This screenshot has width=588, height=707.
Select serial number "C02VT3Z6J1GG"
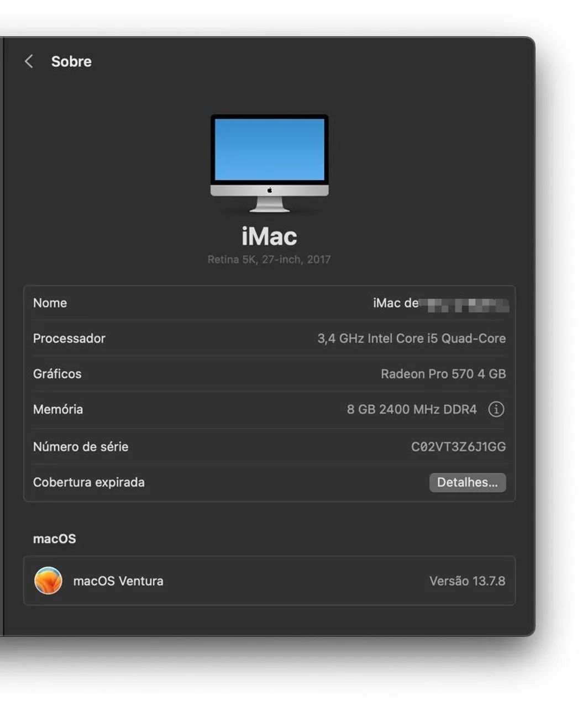point(459,446)
